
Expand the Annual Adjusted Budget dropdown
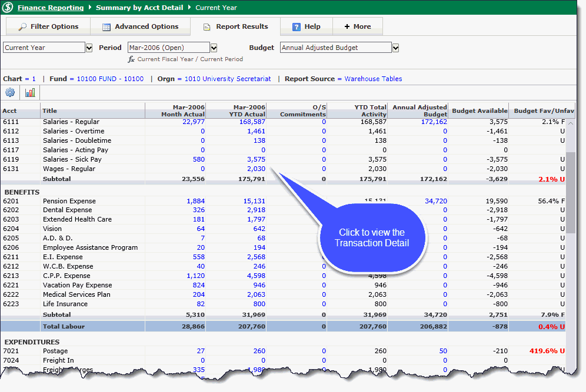(396, 48)
